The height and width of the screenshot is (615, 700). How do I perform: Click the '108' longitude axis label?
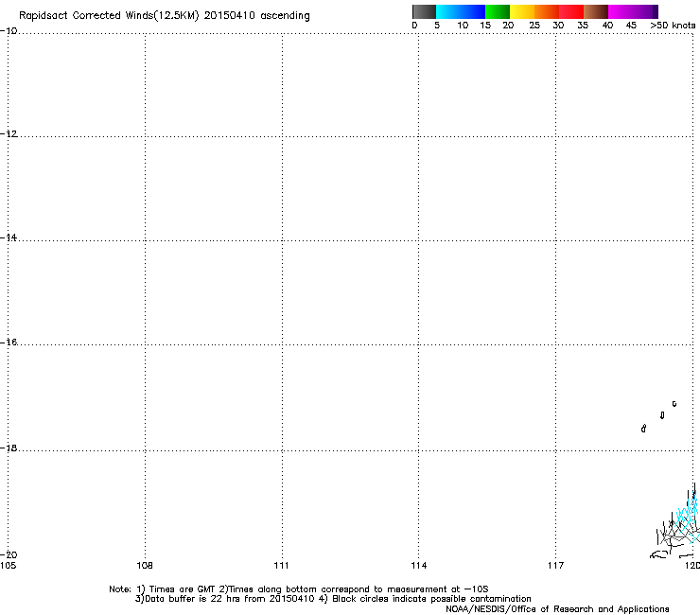[145, 566]
